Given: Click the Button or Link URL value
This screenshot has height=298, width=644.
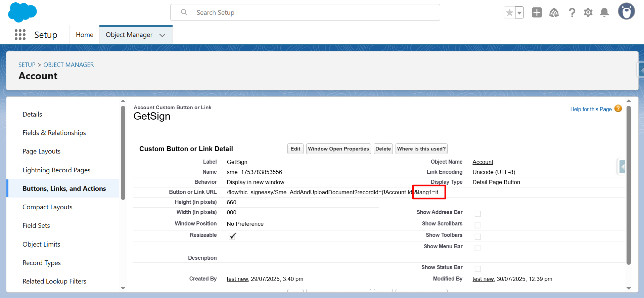Looking at the screenshot, I should click(332, 192).
